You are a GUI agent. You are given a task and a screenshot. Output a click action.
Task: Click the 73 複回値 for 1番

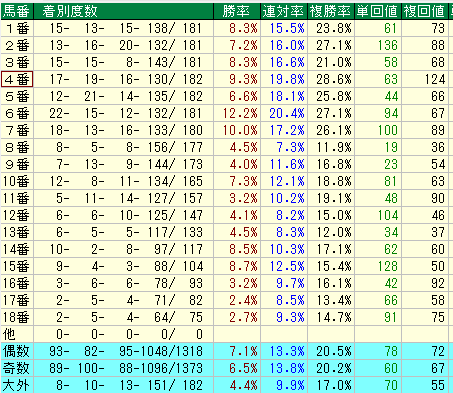(438, 29)
